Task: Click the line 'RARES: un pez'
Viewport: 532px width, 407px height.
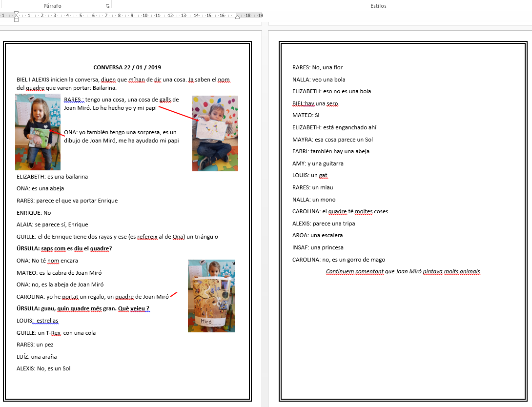Action: click(35, 345)
